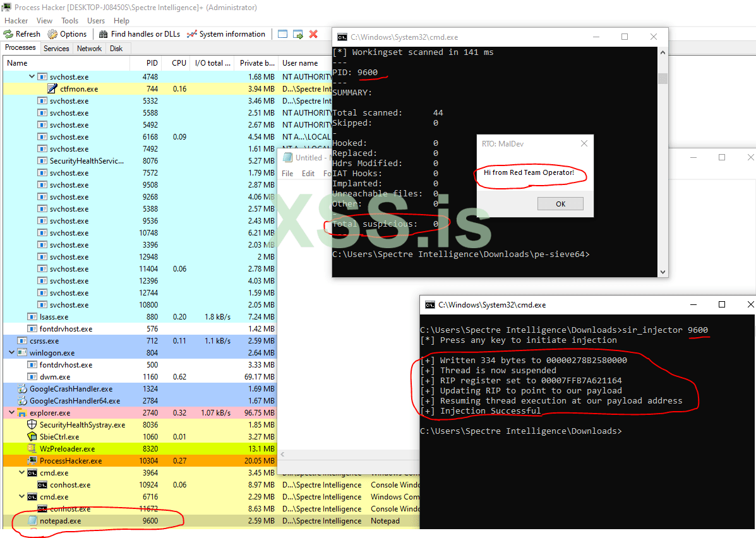Sort by User name column header

tap(304, 63)
